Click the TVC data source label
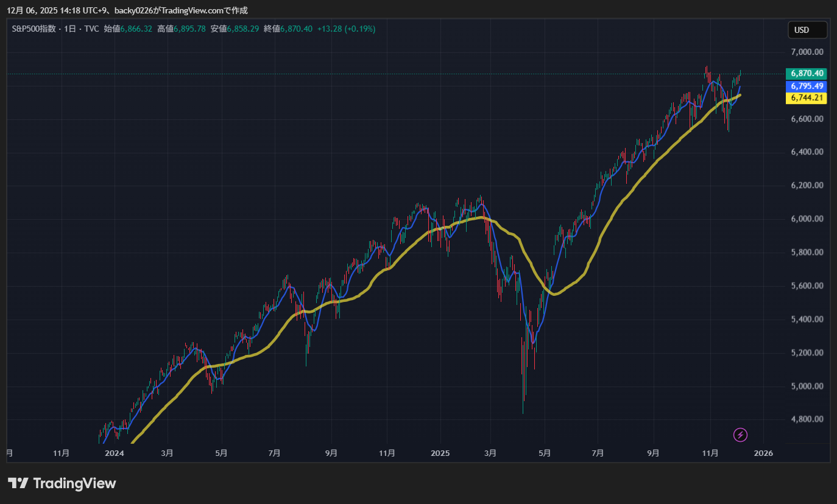Screen dimensions: 837x504 92,29
